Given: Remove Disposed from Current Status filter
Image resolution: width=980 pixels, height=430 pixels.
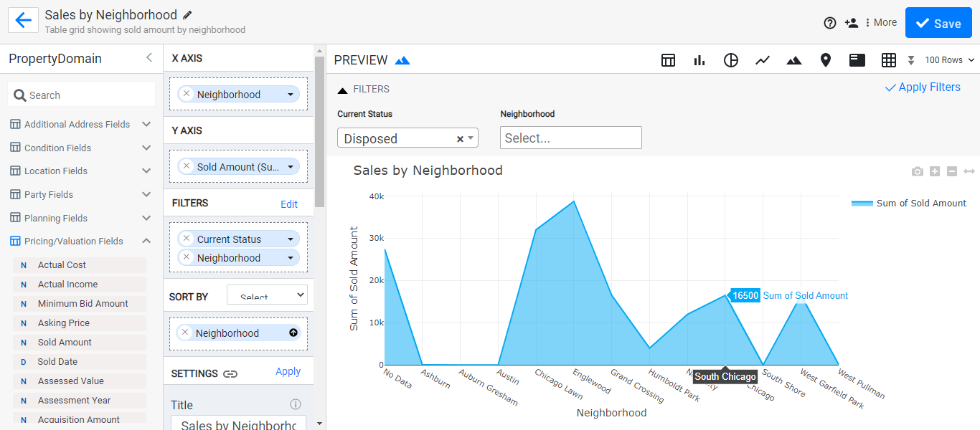Looking at the screenshot, I should click(460, 138).
